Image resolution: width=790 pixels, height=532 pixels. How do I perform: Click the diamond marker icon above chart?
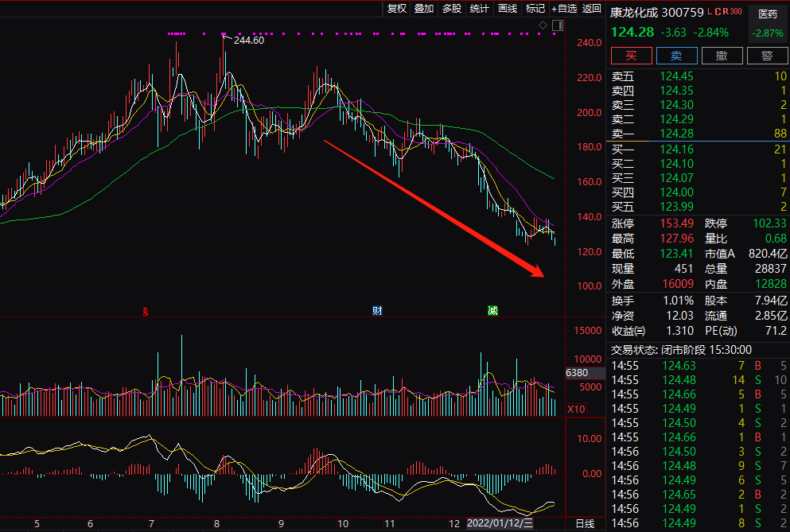(543, 26)
